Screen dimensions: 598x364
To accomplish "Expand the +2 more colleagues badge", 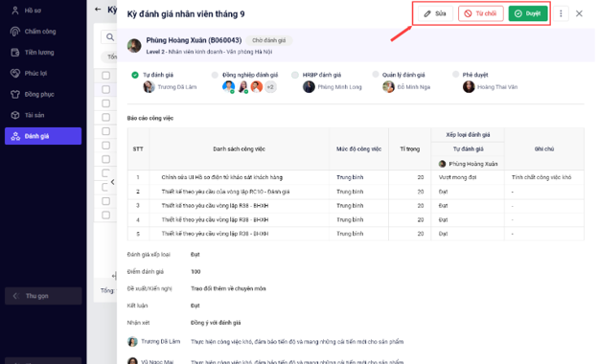I will [x=270, y=87].
